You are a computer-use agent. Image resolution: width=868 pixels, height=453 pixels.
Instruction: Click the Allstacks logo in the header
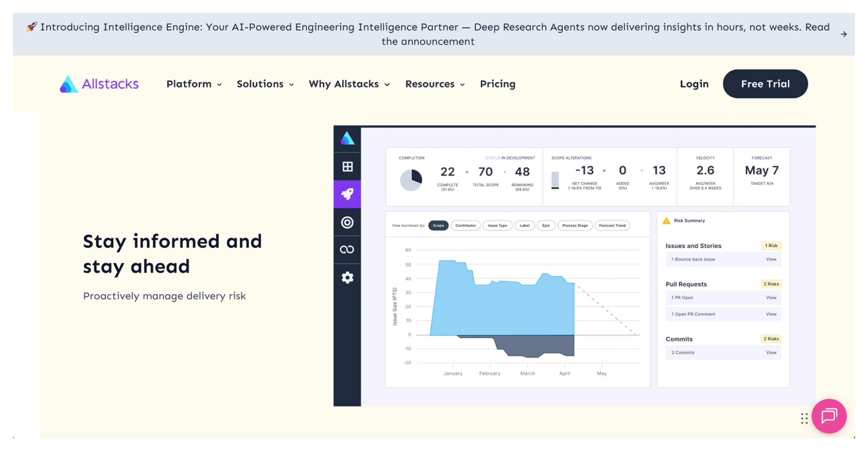[99, 84]
